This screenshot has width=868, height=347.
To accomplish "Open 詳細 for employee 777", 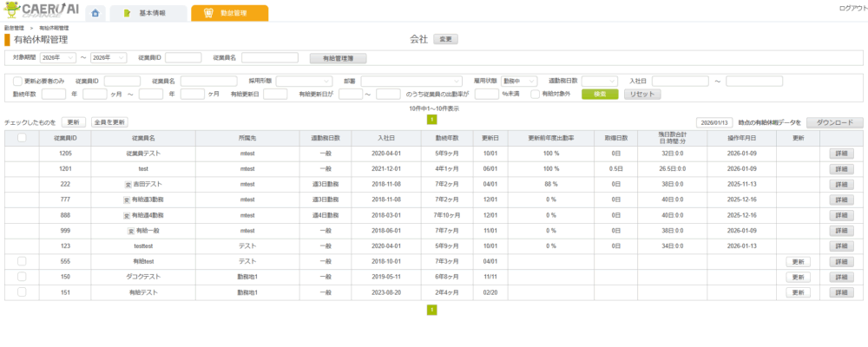I will 841,200.
